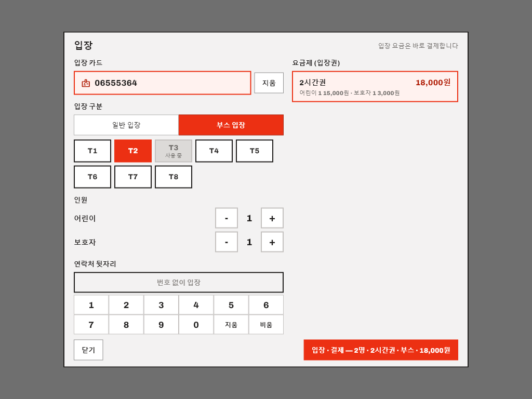Switch to 일반 입장 entry type
This screenshot has width=532, height=399.
click(126, 125)
